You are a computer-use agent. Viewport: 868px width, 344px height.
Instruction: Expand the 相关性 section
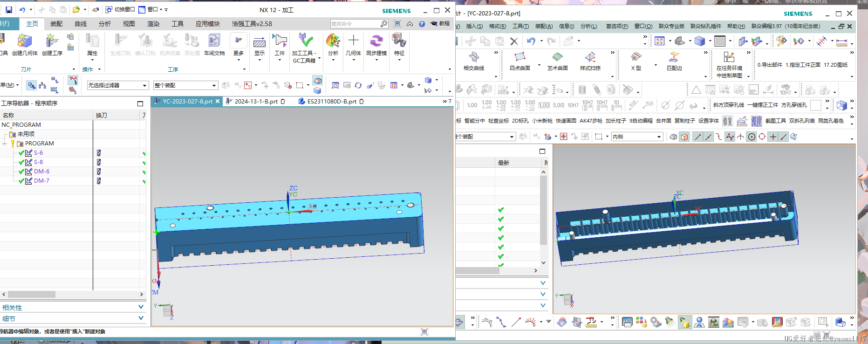pyautogui.click(x=73, y=307)
